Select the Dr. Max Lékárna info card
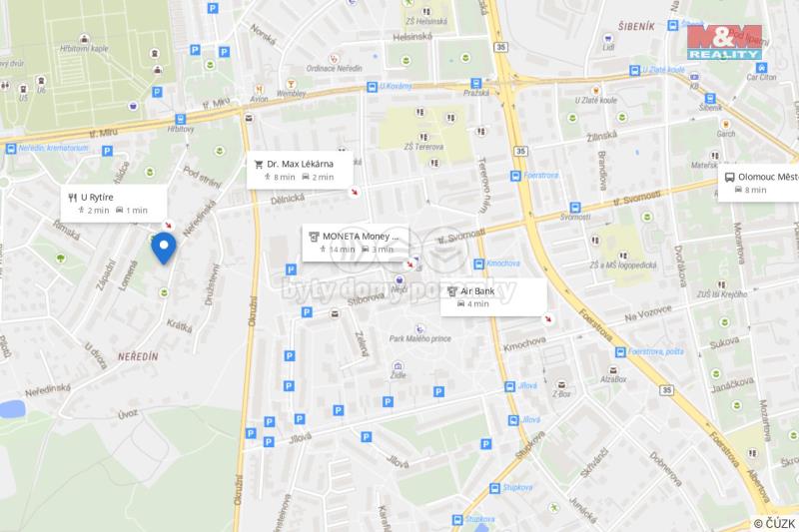Image resolution: width=799 pixels, height=532 pixels. tap(300, 170)
